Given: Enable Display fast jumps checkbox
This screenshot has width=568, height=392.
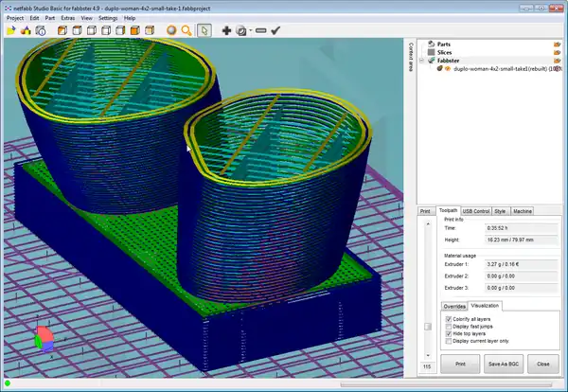Looking at the screenshot, I should click(x=448, y=327).
